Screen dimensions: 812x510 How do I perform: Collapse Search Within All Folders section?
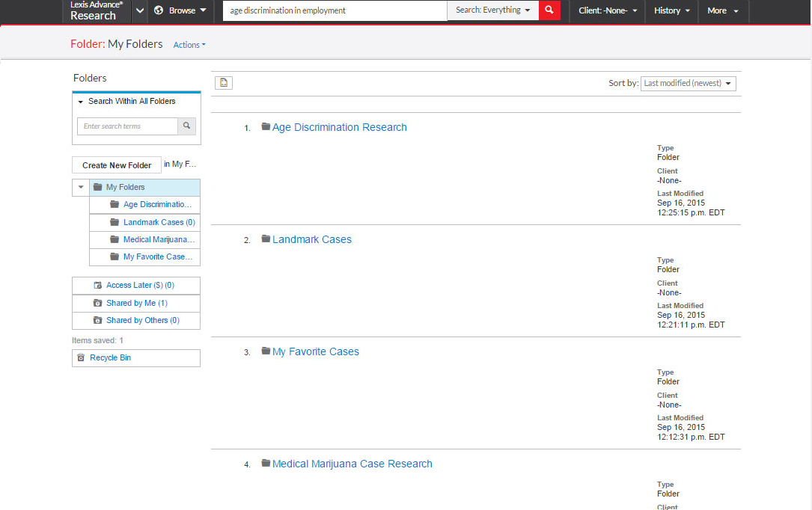tap(81, 101)
